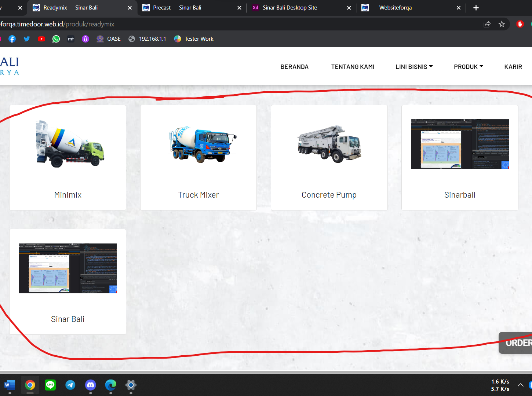Expand the PRODUK dropdown menu
Image resolution: width=532 pixels, height=396 pixels.
coord(468,67)
